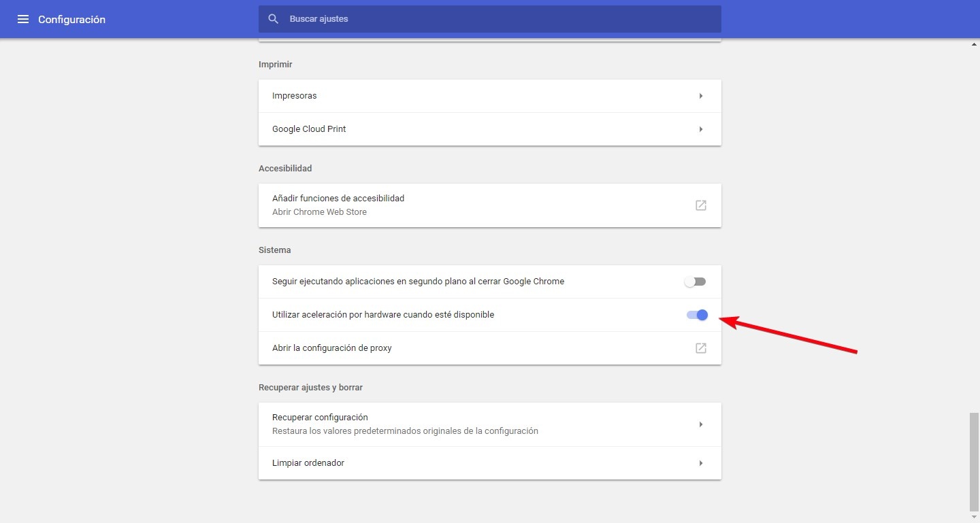The height and width of the screenshot is (523, 980).
Task: Click the scrollbar's down arrow
Action: [x=974, y=518]
